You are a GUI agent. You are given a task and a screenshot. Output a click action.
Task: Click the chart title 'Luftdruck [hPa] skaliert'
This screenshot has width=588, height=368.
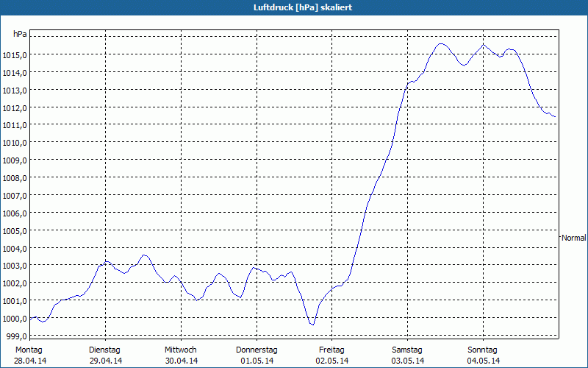(303, 7)
